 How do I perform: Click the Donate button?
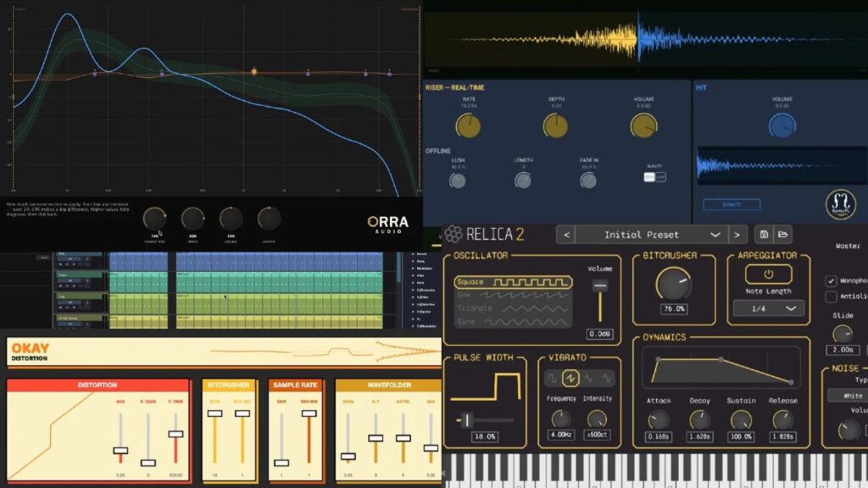(732, 205)
